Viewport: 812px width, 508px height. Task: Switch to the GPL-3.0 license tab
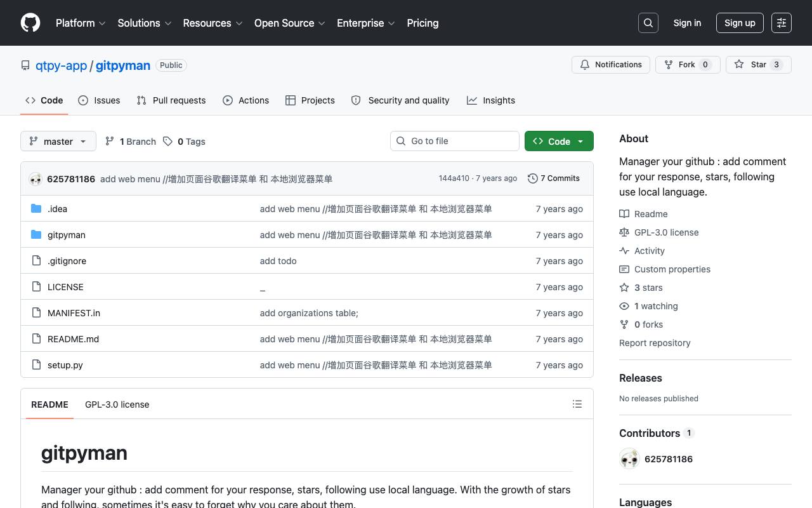click(x=117, y=404)
